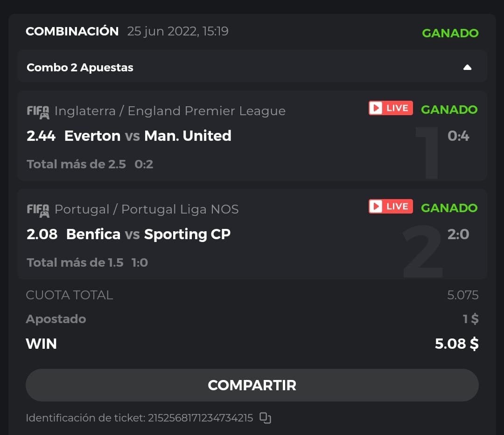504x435 pixels.
Task: Select Inglaterra / England Premier League label
Action: click(x=170, y=111)
